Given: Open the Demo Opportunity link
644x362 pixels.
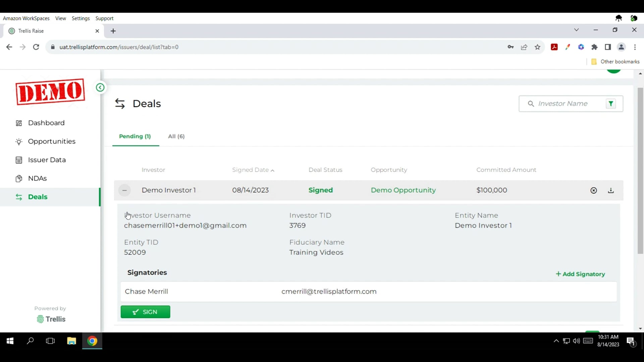Looking at the screenshot, I should tap(403, 190).
